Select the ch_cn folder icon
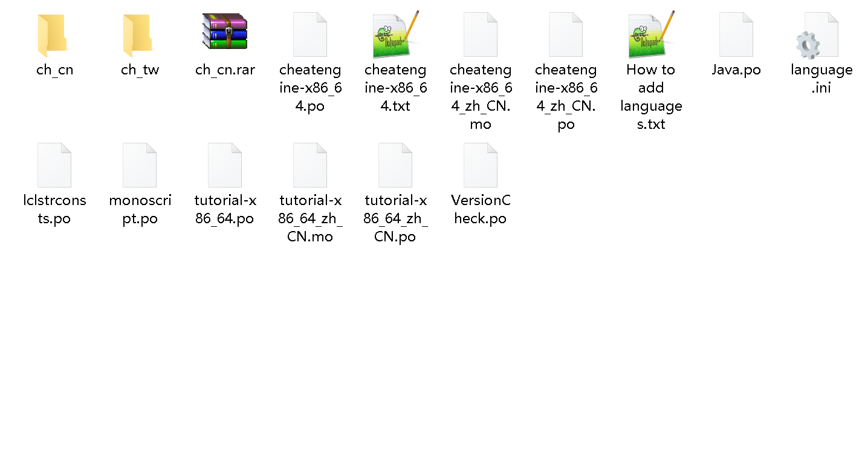Viewport: 868px width, 470px height. point(53,34)
